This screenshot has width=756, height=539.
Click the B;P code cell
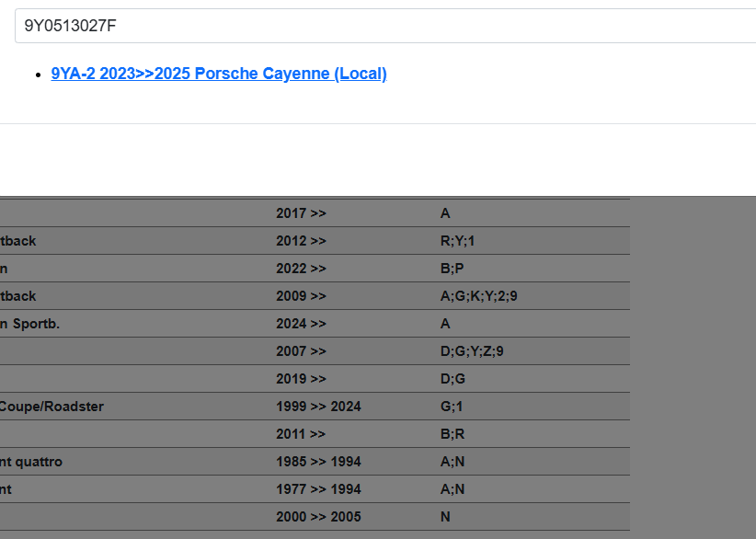[x=452, y=269]
